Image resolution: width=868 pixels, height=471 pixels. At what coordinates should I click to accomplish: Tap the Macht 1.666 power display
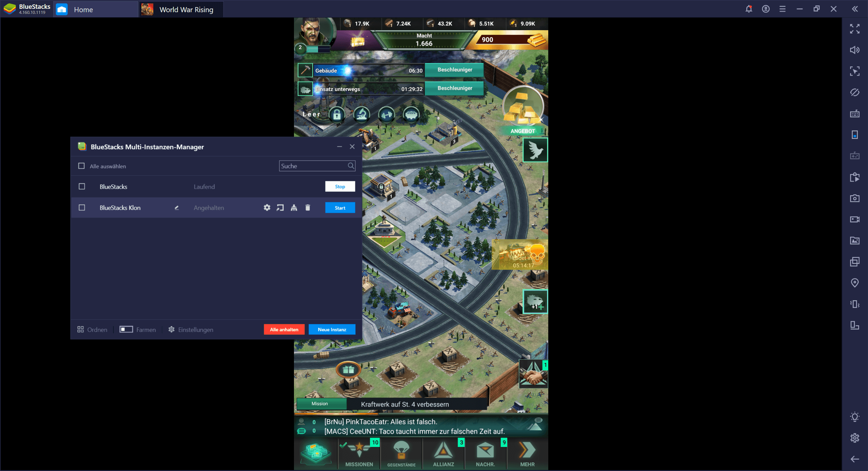click(424, 40)
